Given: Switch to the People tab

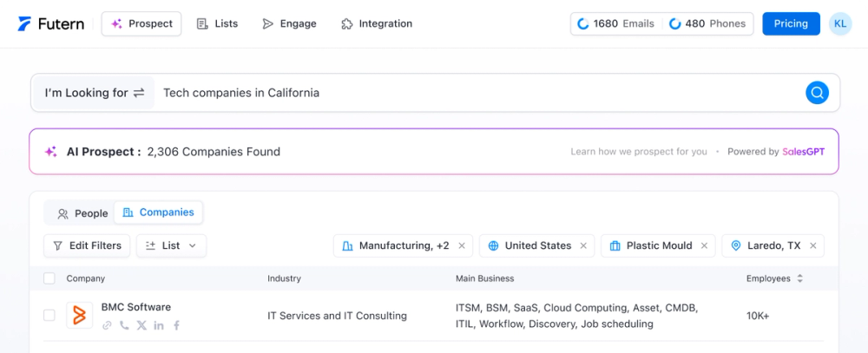Looking at the screenshot, I should pyautogui.click(x=83, y=212).
